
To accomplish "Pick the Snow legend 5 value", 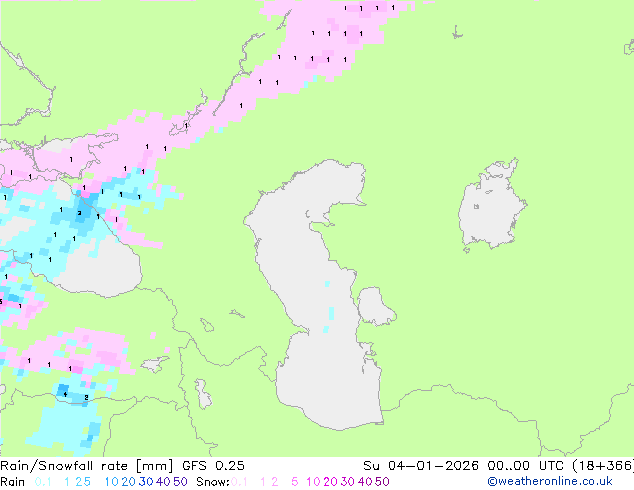I will coord(295,482).
